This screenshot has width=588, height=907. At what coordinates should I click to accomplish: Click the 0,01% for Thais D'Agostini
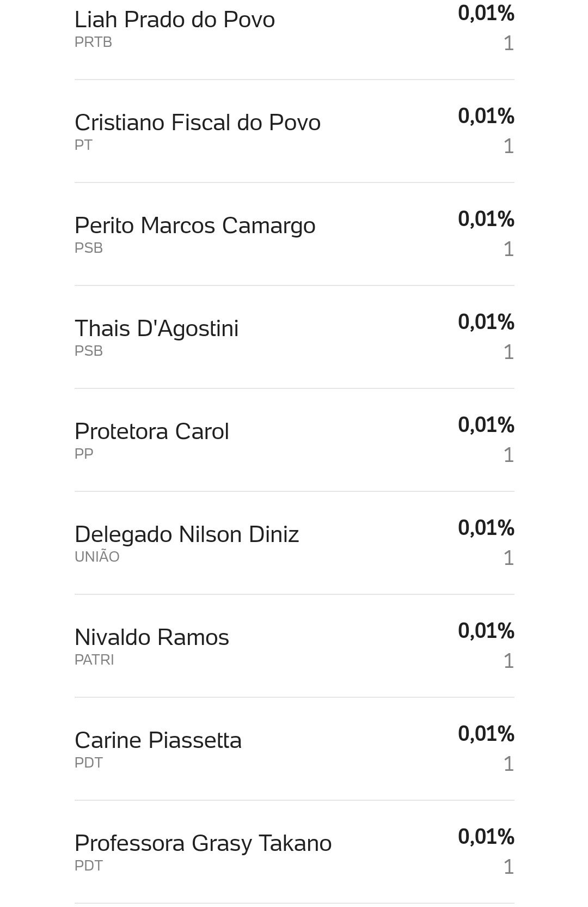(486, 322)
